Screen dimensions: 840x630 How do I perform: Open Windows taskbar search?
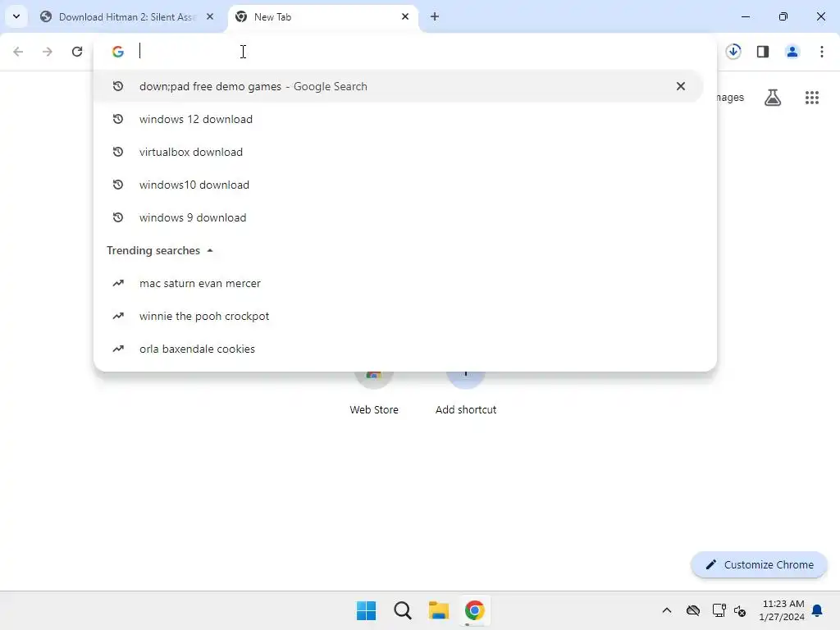click(x=402, y=610)
